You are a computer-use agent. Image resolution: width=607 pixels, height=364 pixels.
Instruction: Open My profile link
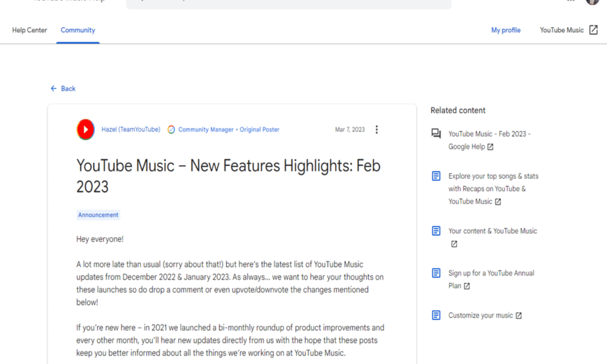tap(506, 30)
